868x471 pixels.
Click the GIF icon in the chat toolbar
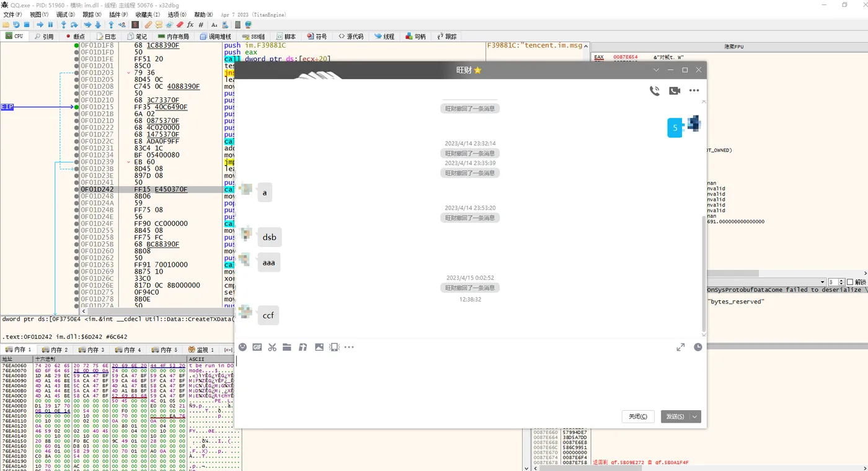pyautogui.click(x=257, y=347)
